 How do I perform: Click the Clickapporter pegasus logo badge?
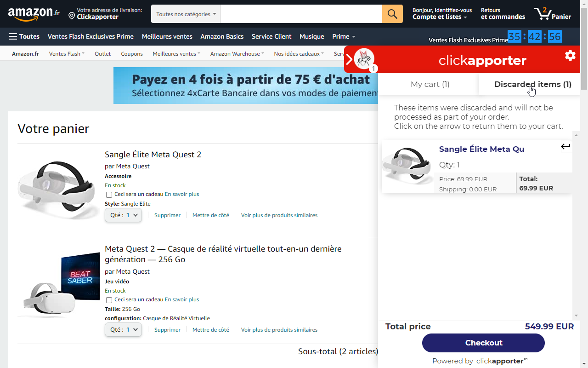pyautogui.click(x=364, y=59)
